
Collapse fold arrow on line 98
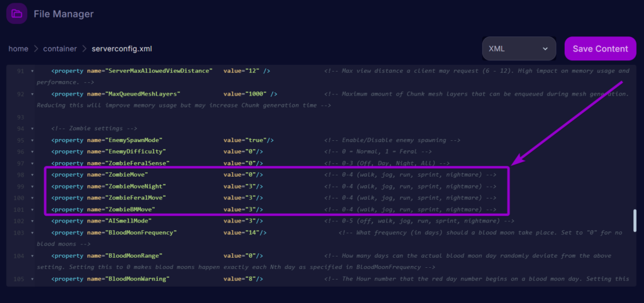(32, 175)
